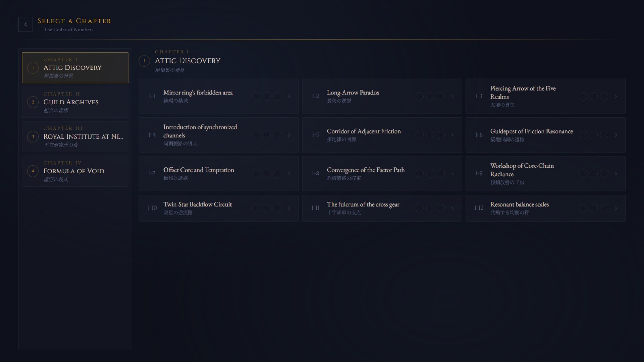The height and width of the screenshot is (362, 644).
Task: Click chevron arrow on stage 1-1 card
Action: (x=289, y=97)
